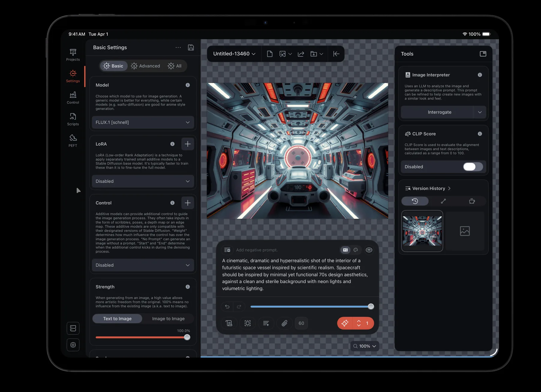The width and height of the screenshot is (541, 392).
Task: Open the Version History link
Action: pos(428,189)
